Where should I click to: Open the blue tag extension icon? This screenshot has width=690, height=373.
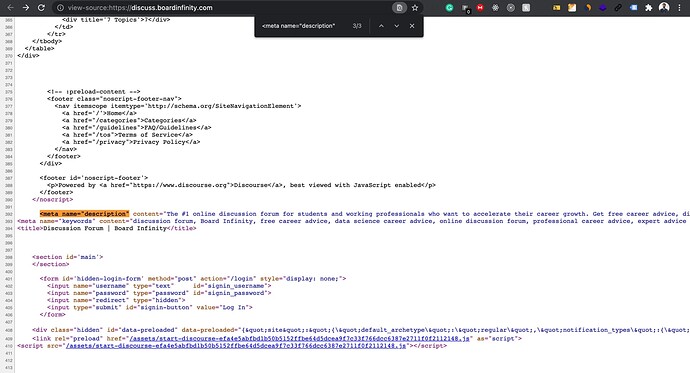[634, 7]
